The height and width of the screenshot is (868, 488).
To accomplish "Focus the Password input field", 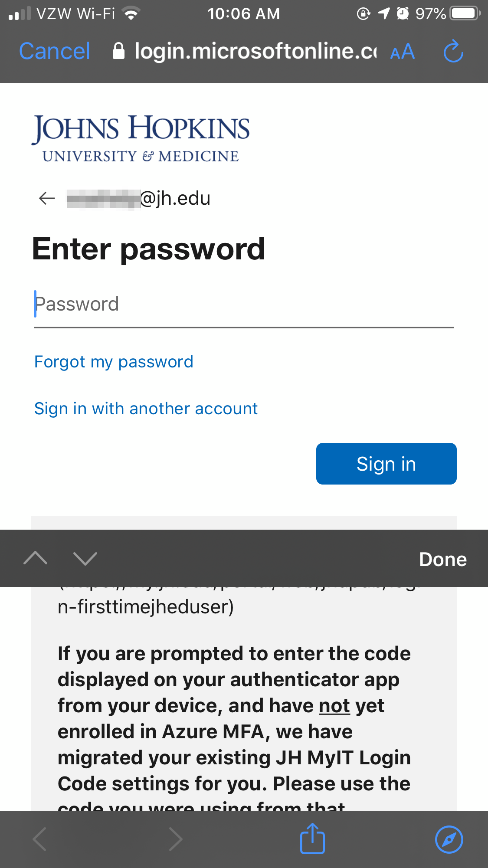I will point(243,305).
